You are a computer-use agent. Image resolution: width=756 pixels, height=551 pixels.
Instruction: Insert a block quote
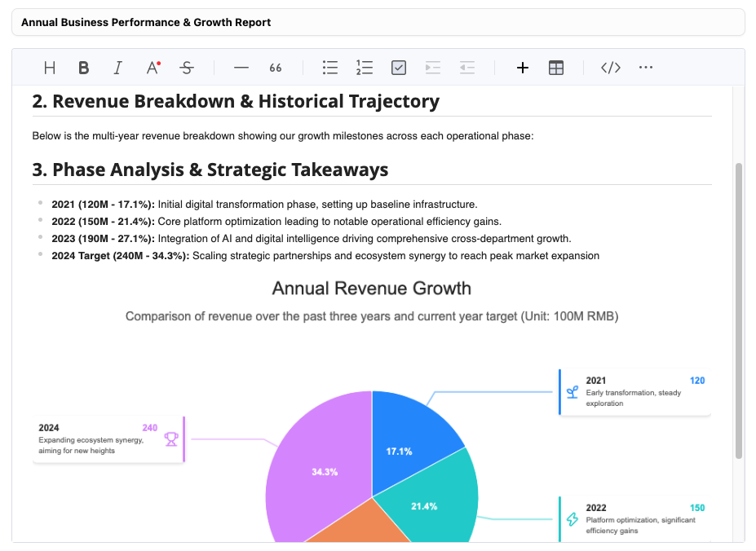point(276,68)
